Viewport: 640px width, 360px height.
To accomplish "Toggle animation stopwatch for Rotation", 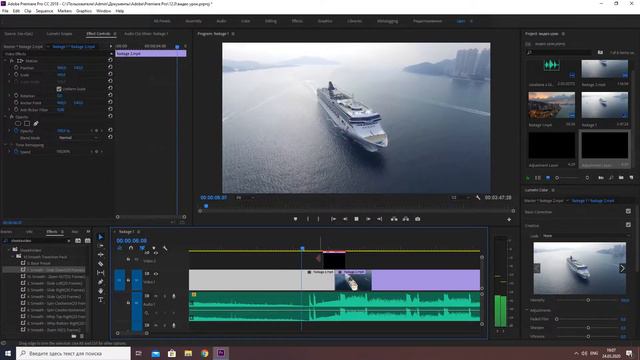I will pyautogui.click(x=16, y=96).
